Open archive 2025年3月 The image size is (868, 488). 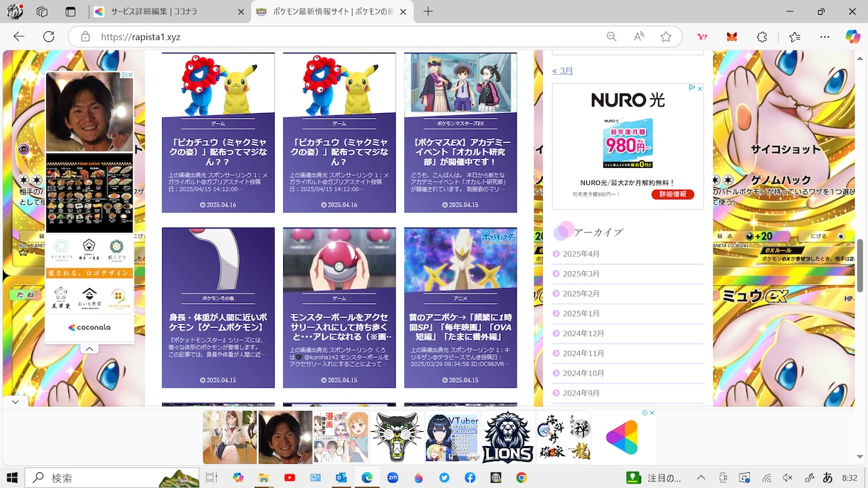click(x=581, y=274)
